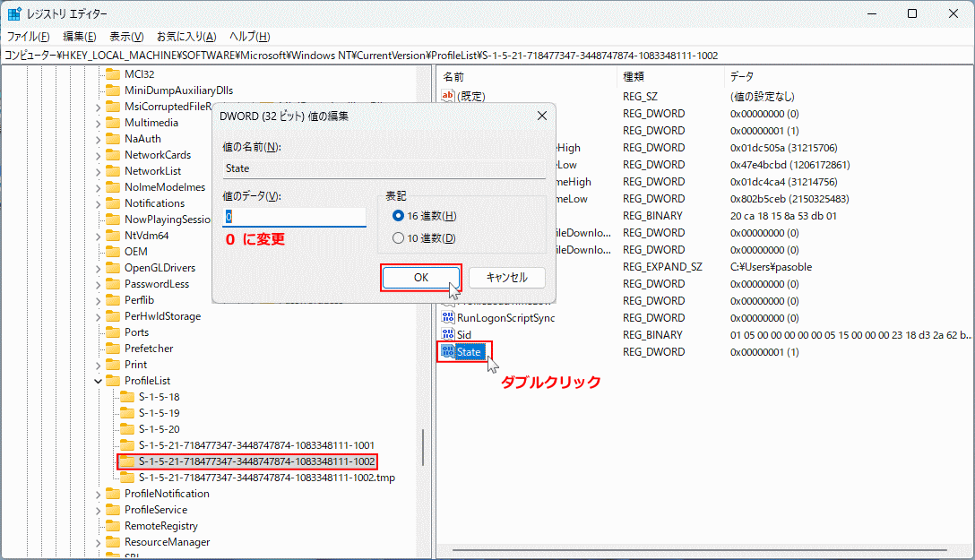Click the ab string icon beside (既定)
Viewport: 975px width, 560px height.
[x=446, y=96]
